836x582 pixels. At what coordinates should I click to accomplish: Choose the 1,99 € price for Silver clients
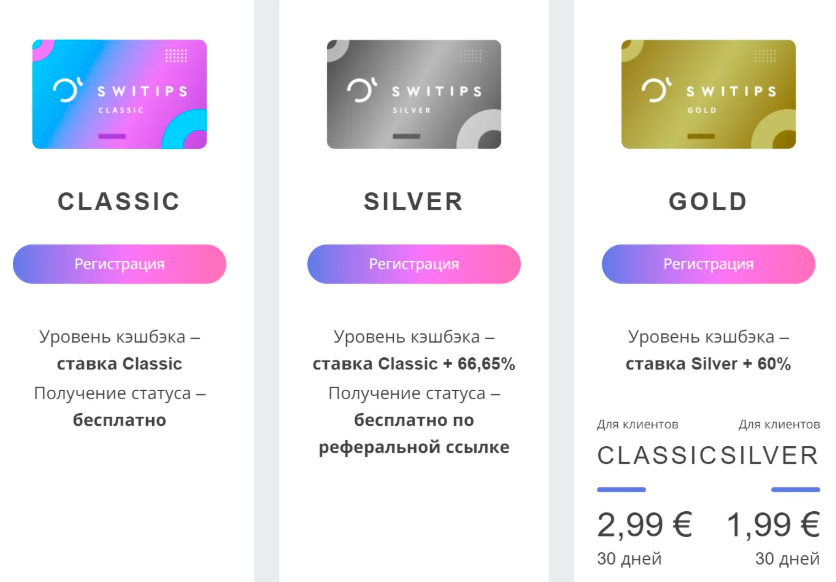pos(774,524)
